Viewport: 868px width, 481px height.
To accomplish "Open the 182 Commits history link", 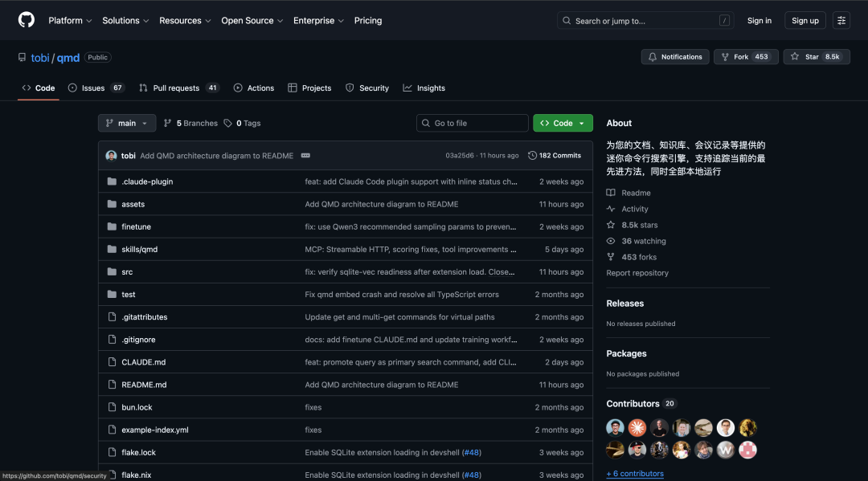I will (554, 156).
